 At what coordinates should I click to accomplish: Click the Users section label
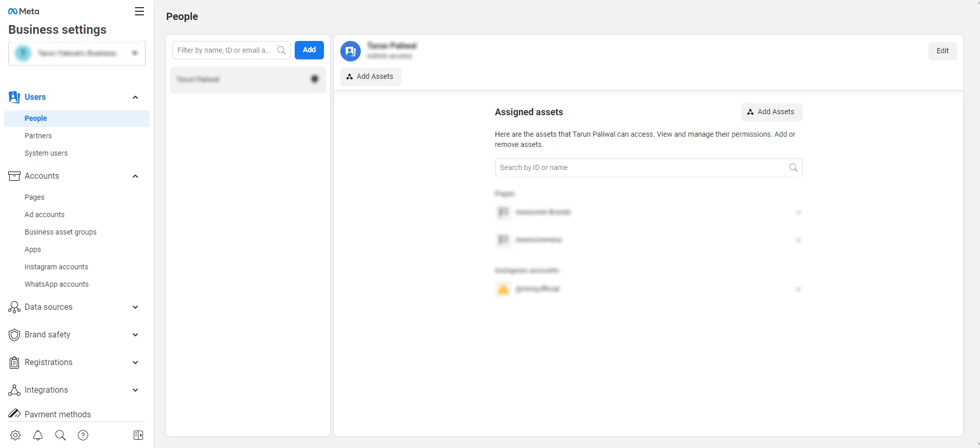coord(35,97)
